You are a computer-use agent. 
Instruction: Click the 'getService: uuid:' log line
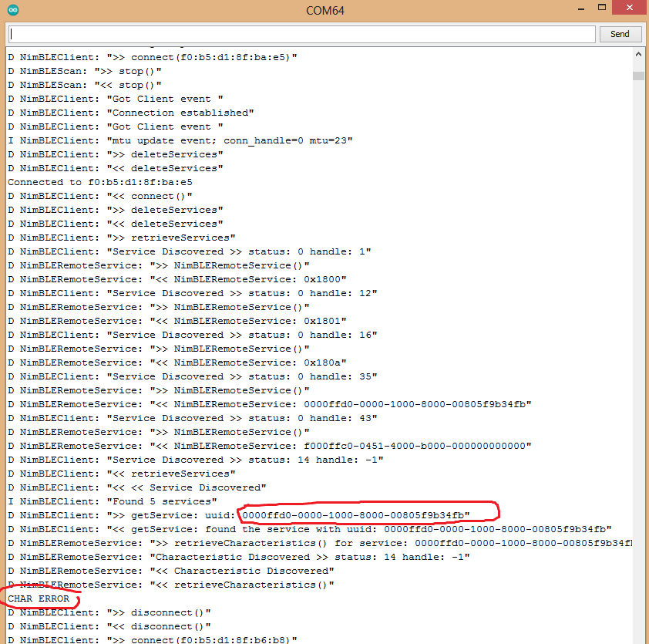click(239, 515)
